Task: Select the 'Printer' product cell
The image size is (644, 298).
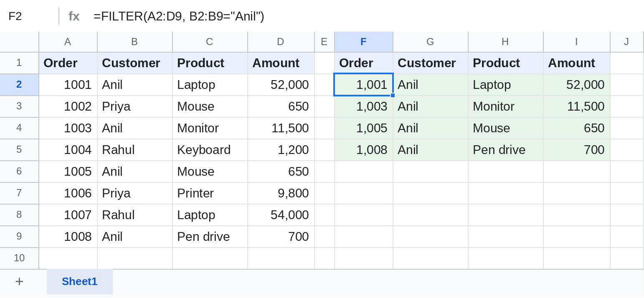Action: click(x=210, y=193)
